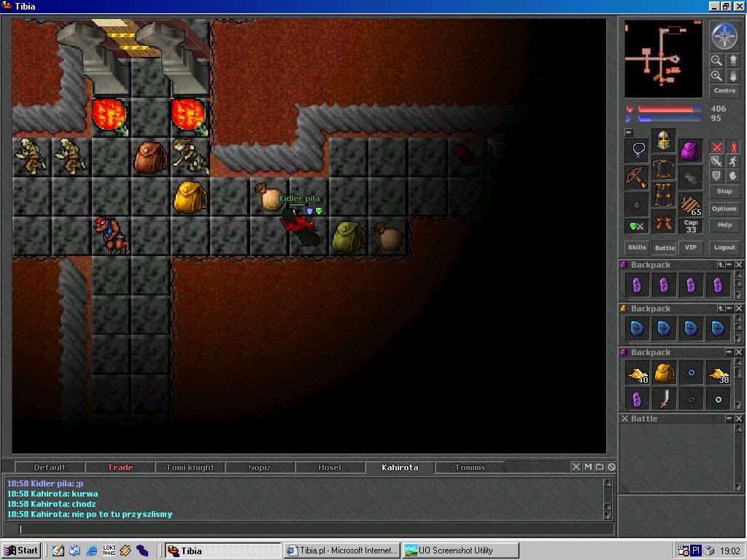The image size is (747, 560).
Task: Select stand while fighting mode
Action: click(x=733, y=147)
